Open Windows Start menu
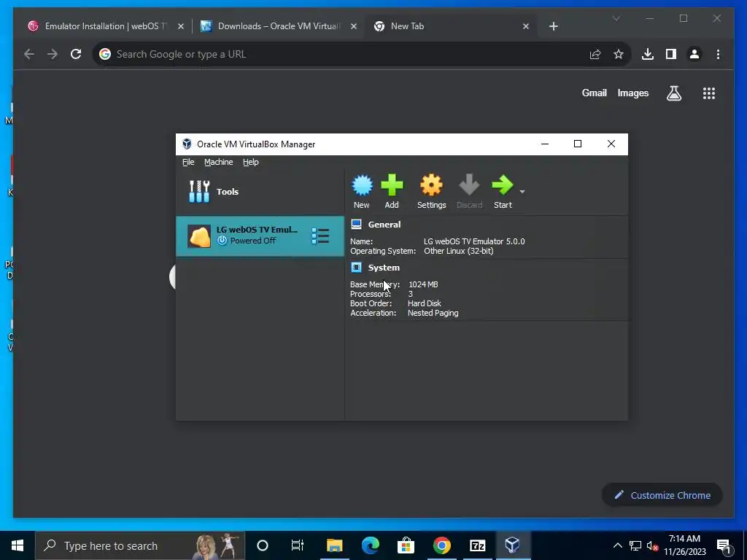This screenshot has width=747, height=560. pyautogui.click(x=18, y=545)
